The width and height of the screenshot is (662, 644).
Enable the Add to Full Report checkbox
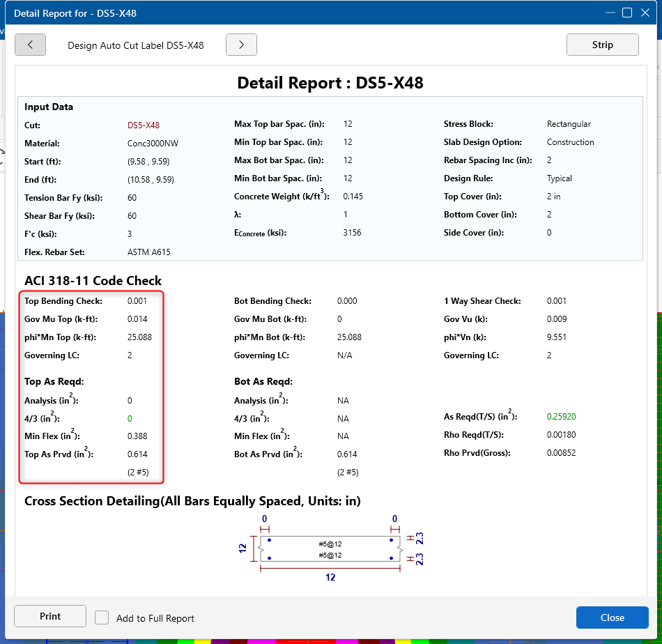click(102, 618)
